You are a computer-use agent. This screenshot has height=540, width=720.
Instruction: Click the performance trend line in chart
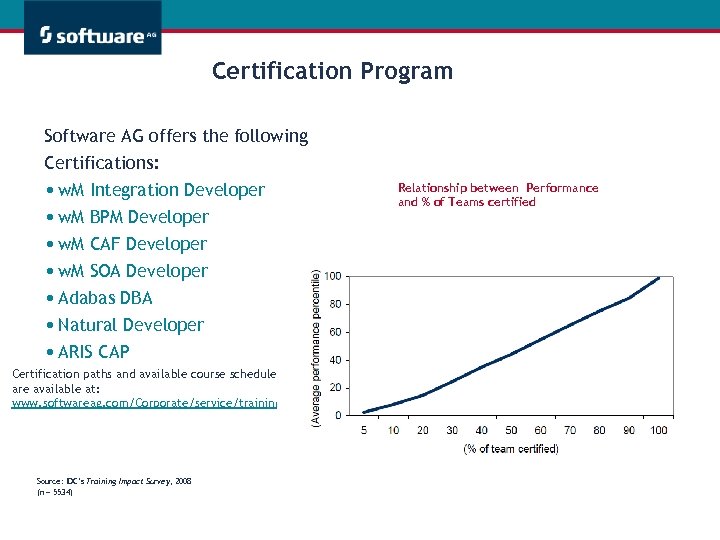coord(511,354)
